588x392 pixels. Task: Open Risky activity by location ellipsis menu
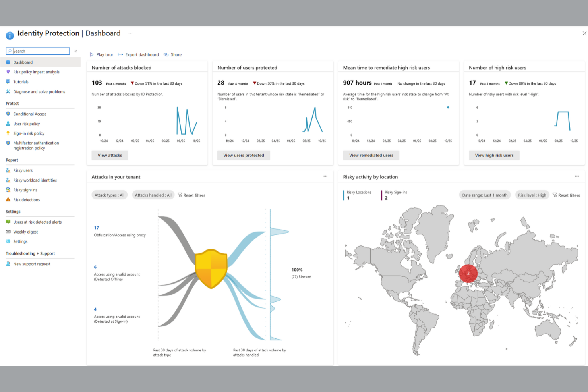577,176
